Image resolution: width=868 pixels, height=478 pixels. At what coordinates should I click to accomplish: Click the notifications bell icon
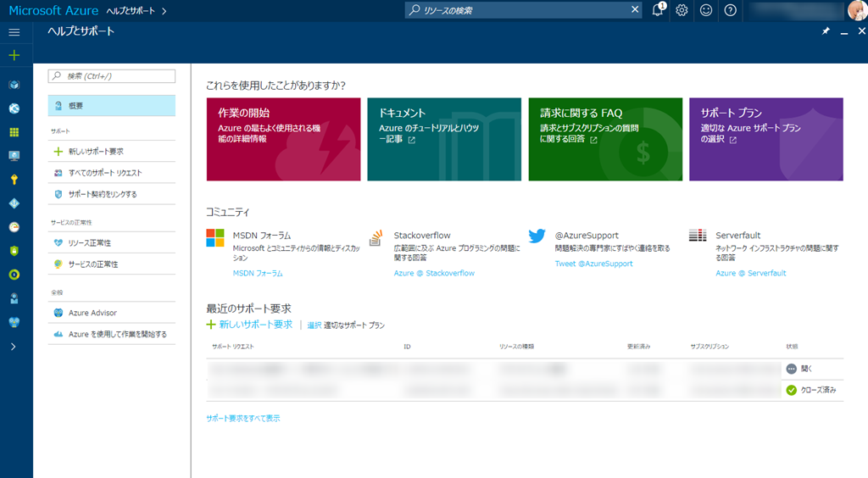point(658,10)
